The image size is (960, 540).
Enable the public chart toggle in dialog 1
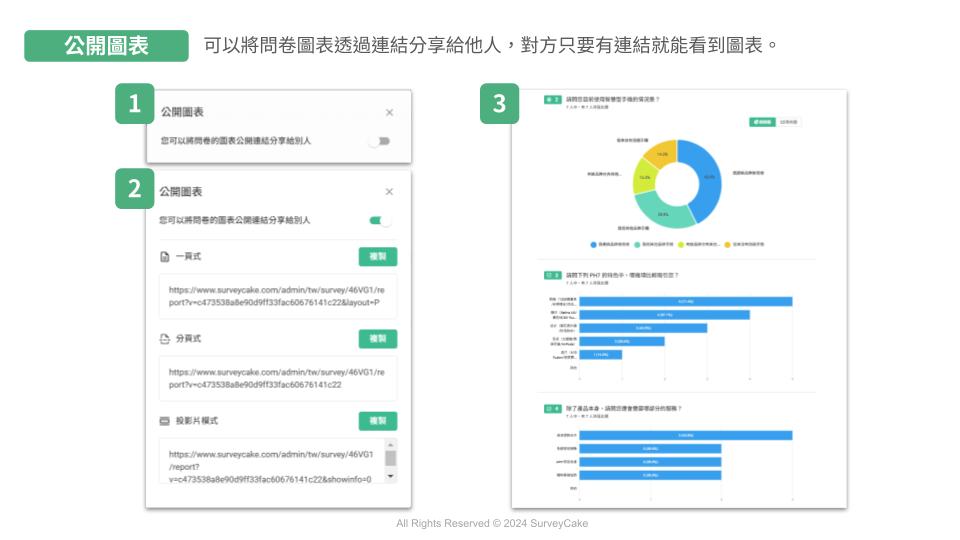tap(380, 141)
